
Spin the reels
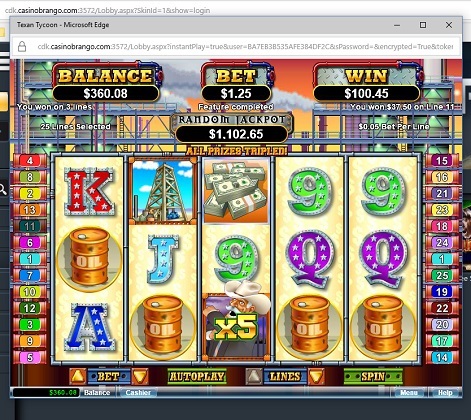click(x=373, y=377)
